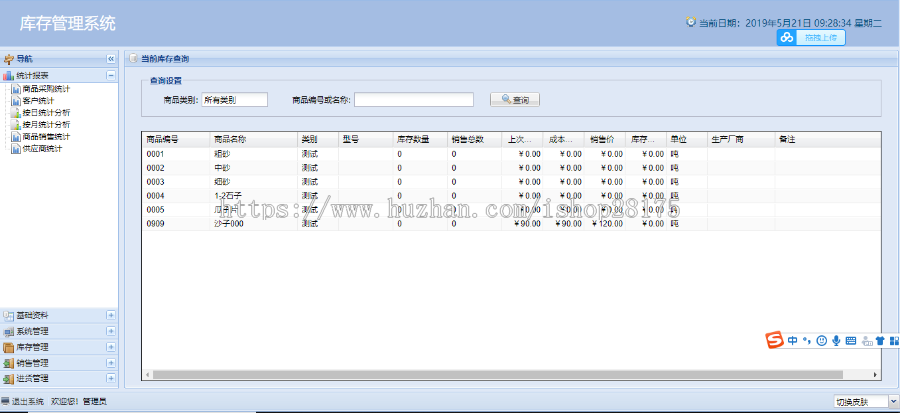Select the row with code 0003
The width and height of the screenshot is (900, 413).
(511, 182)
